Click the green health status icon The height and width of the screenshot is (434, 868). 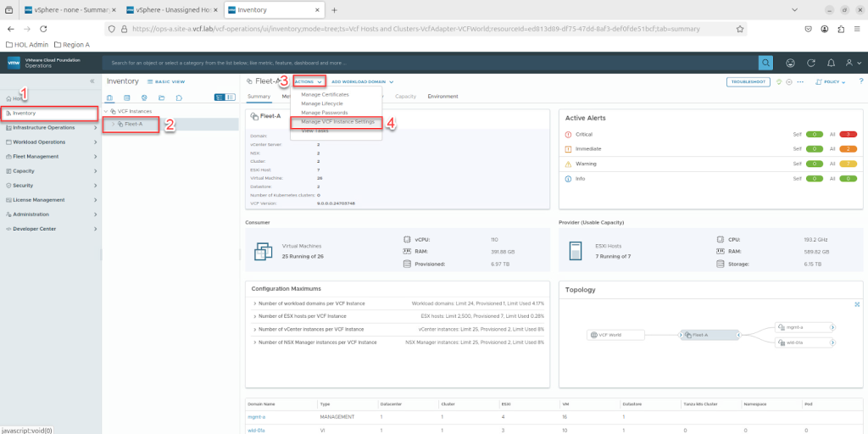tap(779, 81)
